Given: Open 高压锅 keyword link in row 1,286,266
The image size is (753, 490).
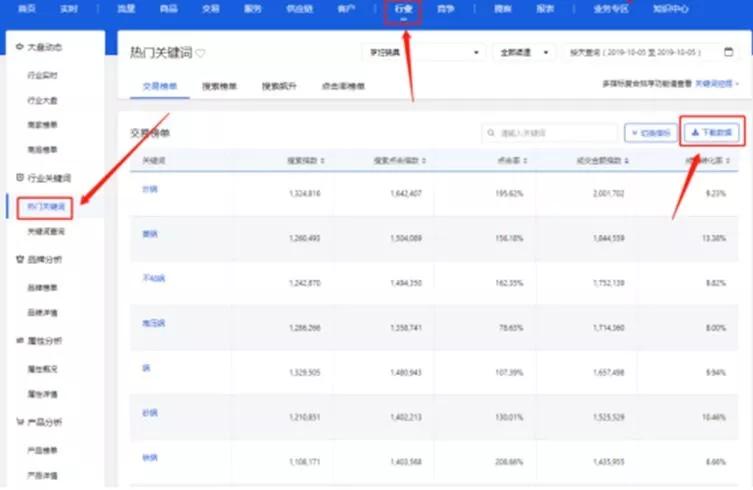Looking at the screenshot, I should pos(154,323).
